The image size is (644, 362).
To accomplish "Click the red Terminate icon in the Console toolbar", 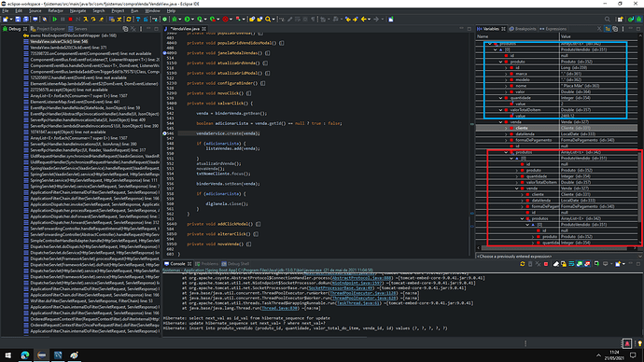I will tap(546, 264).
